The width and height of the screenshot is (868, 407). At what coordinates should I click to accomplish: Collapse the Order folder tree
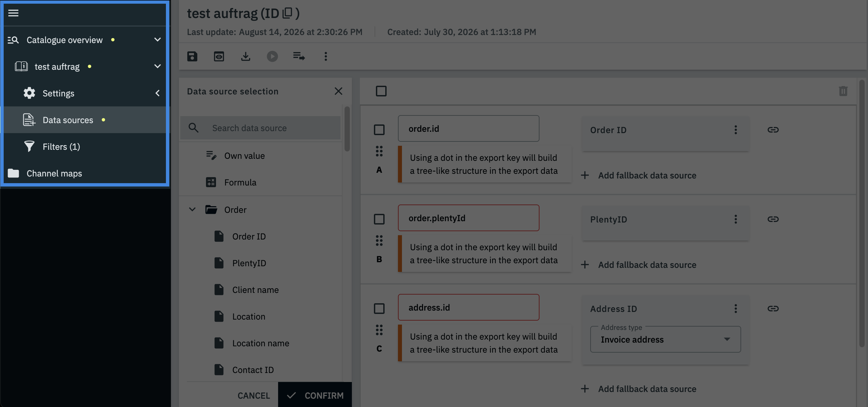(x=192, y=210)
